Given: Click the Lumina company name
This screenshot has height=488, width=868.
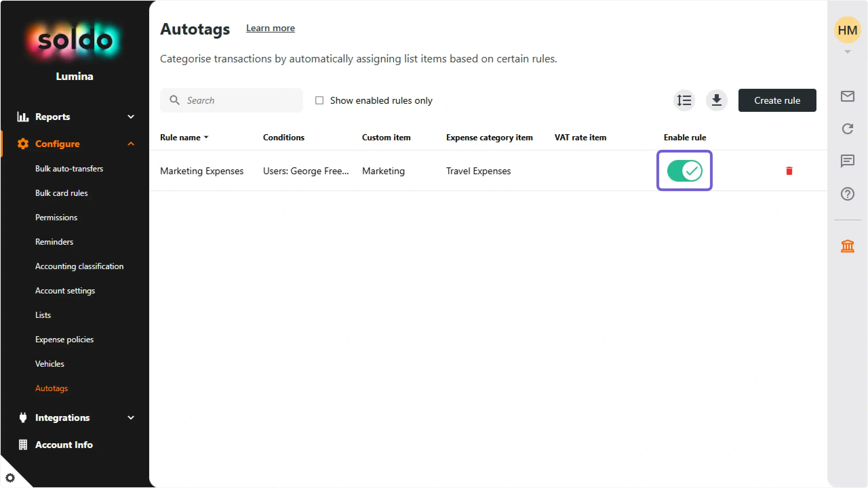Looking at the screenshot, I should pyautogui.click(x=75, y=76).
